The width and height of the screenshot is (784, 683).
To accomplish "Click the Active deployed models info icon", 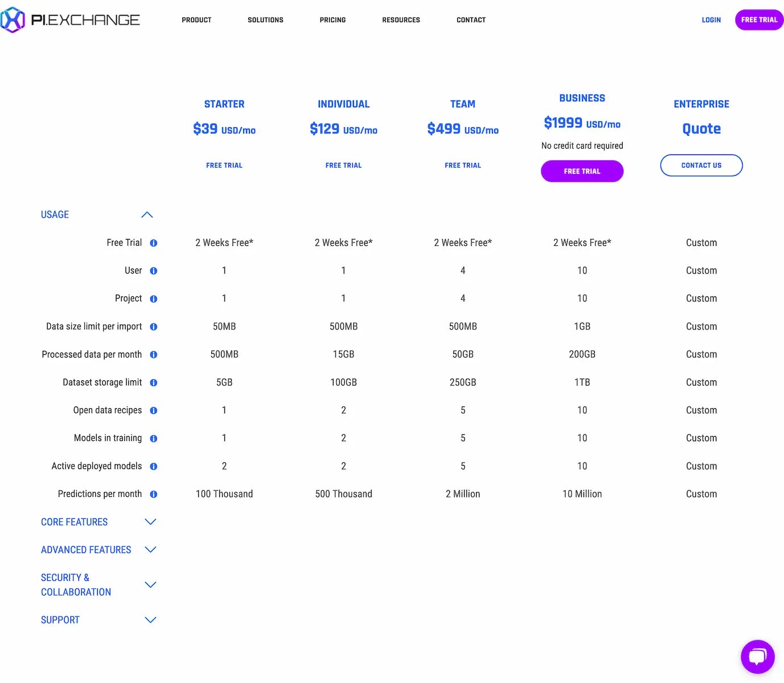I will [153, 466].
